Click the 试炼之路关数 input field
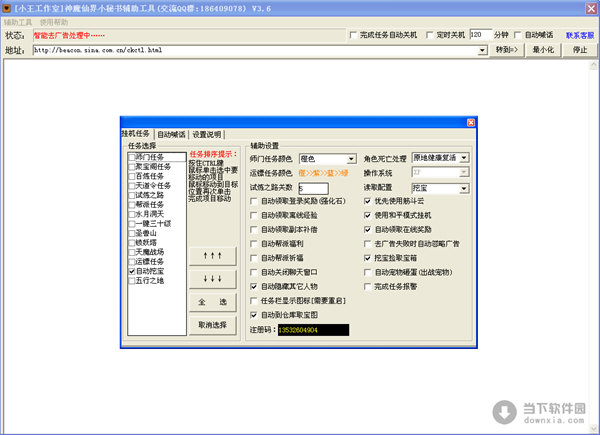 312,187
